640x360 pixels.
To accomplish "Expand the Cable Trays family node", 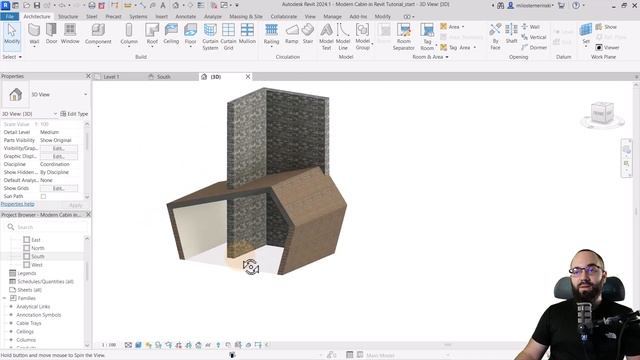I will [11, 323].
